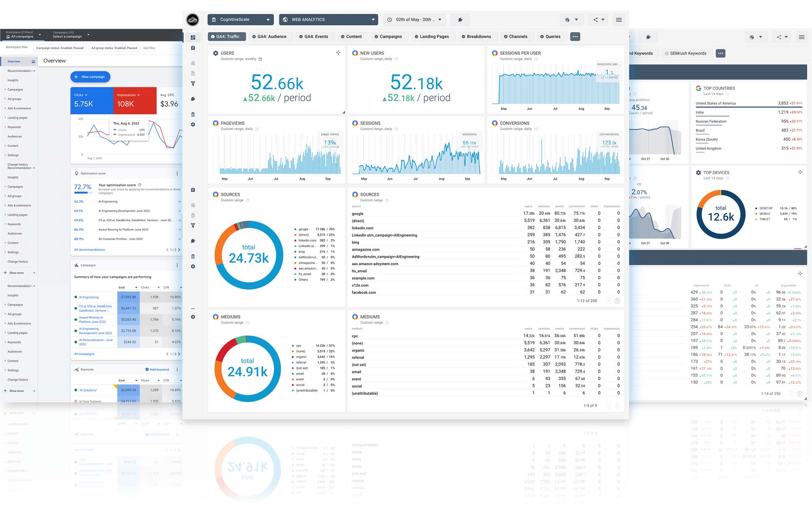Click the Google icon on TOP COUNTRIES widget
Viewport: 812px width, 521px height.
pos(698,88)
